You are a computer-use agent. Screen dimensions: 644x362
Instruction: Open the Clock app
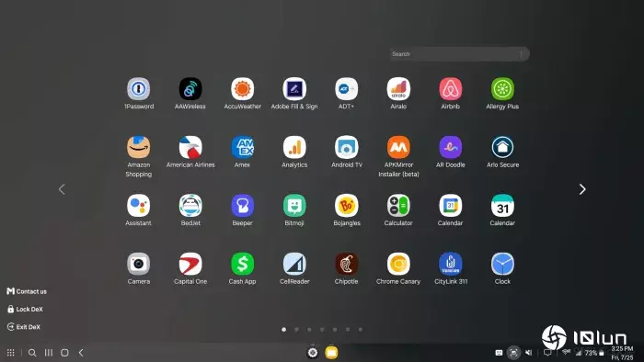(502, 264)
